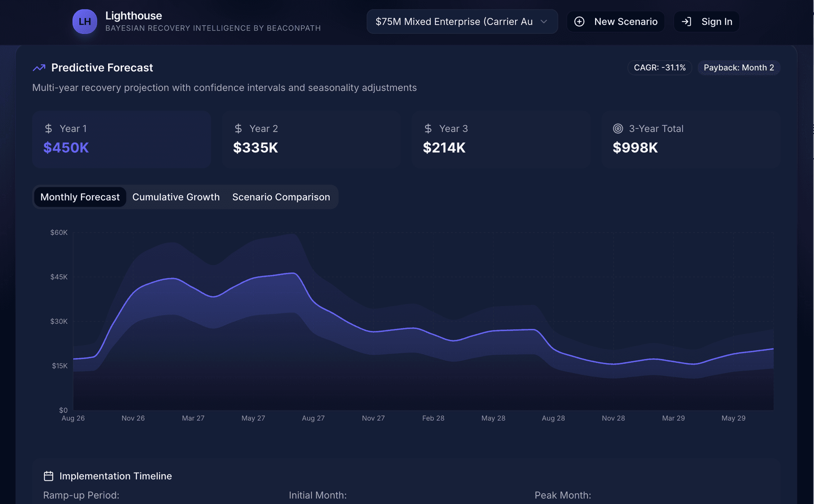814x504 pixels.
Task: Click the Lighthouse title text
Action: [134, 16]
